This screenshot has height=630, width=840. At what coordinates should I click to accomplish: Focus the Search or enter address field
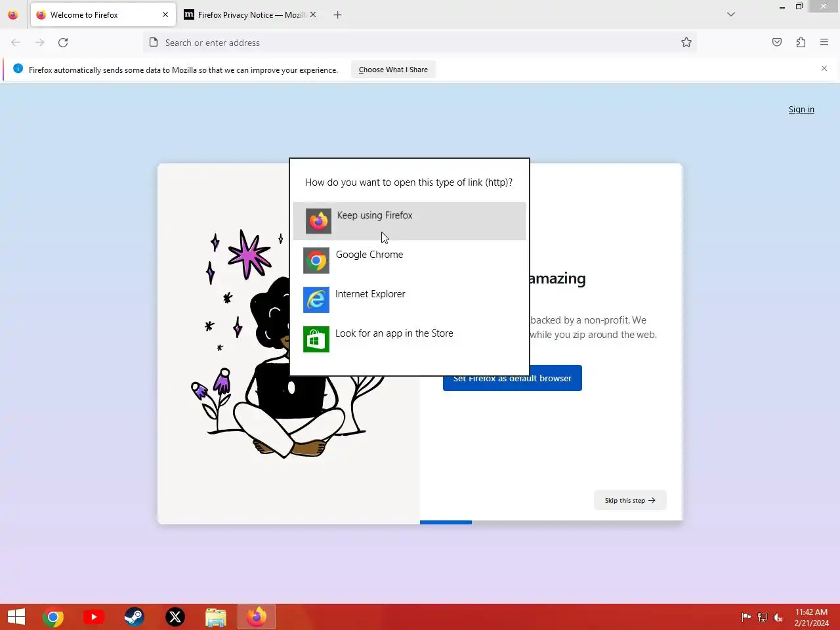[420, 43]
